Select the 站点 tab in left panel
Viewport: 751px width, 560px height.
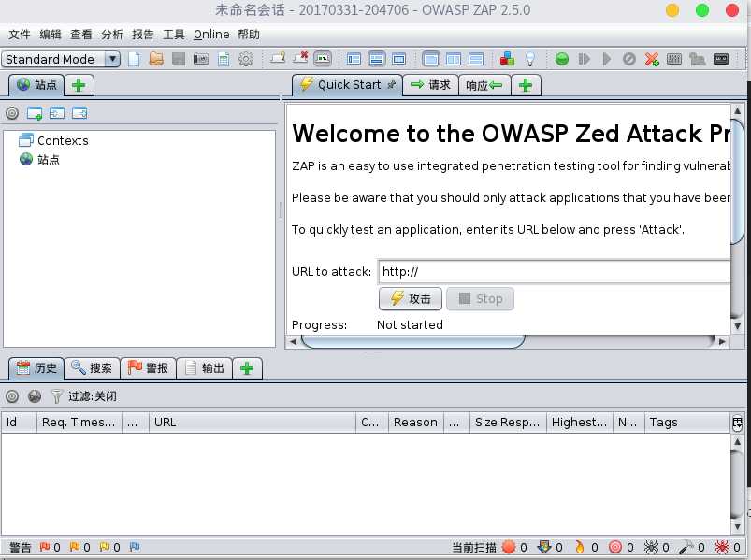[x=36, y=85]
